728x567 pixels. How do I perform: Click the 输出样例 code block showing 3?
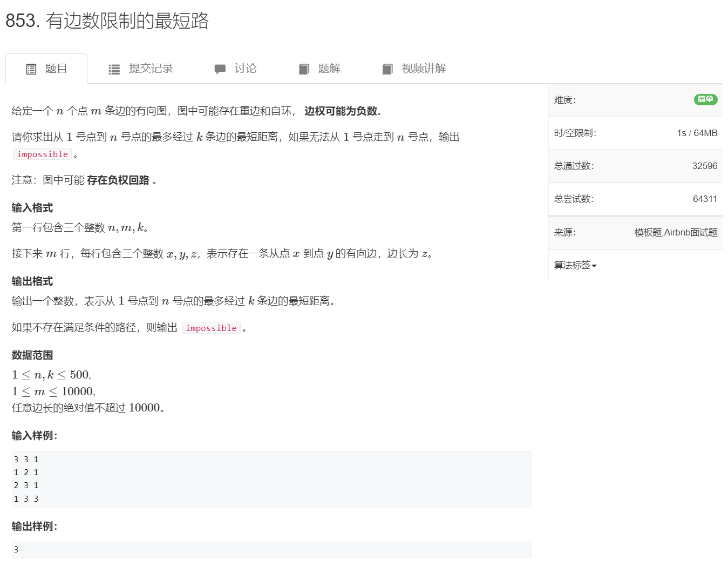[270, 549]
